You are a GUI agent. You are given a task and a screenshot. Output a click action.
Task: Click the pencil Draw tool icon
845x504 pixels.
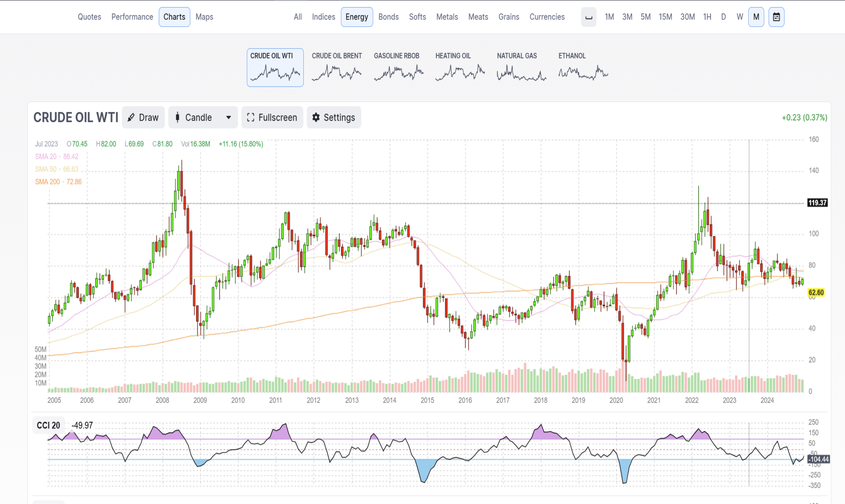pos(131,117)
